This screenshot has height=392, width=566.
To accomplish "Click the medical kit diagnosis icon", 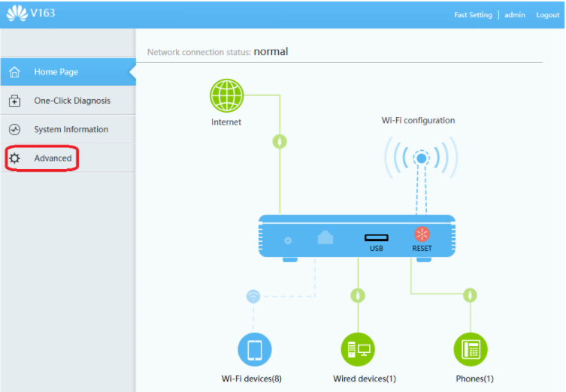I will 14,101.
